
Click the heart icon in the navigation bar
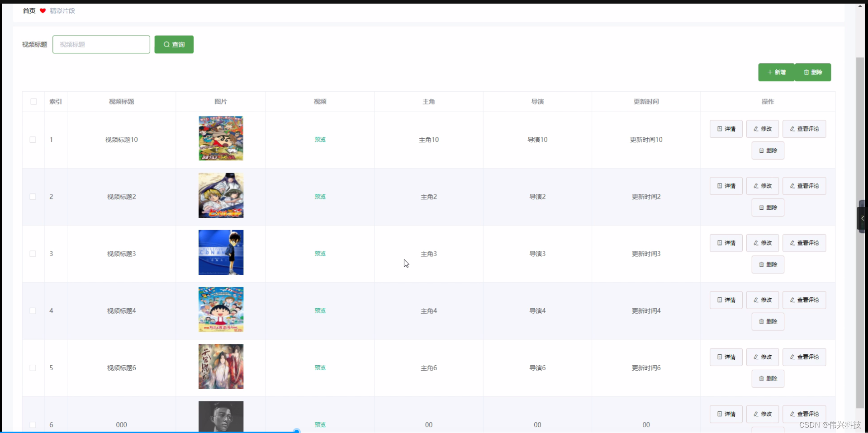click(43, 10)
